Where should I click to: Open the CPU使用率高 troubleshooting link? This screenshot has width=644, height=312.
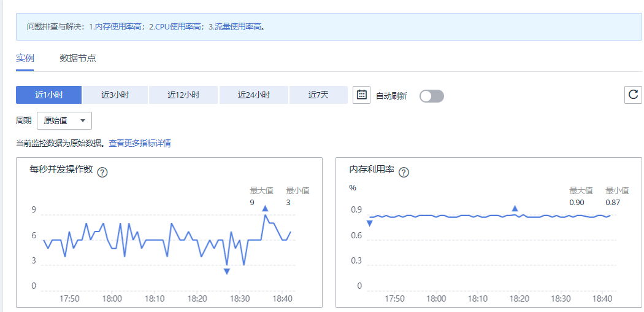tap(179, 27)
